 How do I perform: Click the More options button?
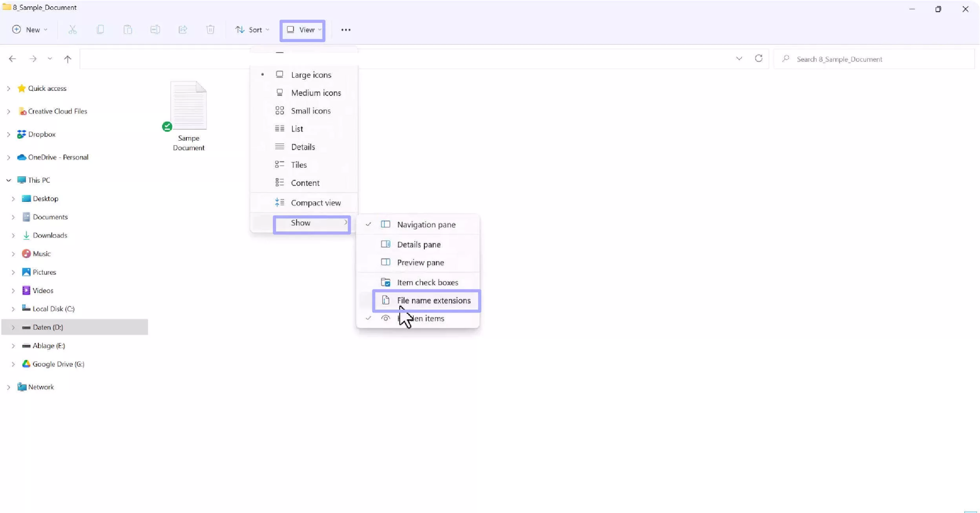pos(345,30)
